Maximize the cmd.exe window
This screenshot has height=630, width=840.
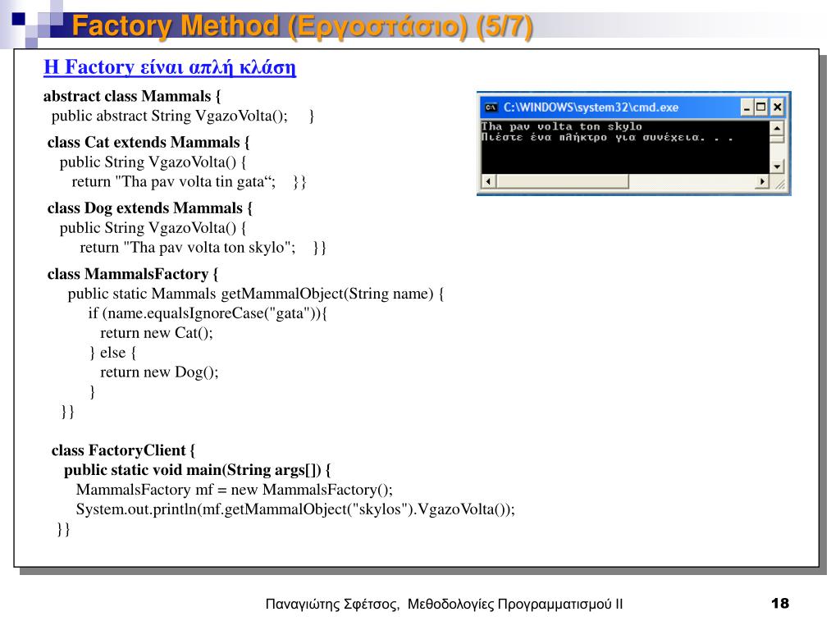pyautogui.click(x=760, y=107)
